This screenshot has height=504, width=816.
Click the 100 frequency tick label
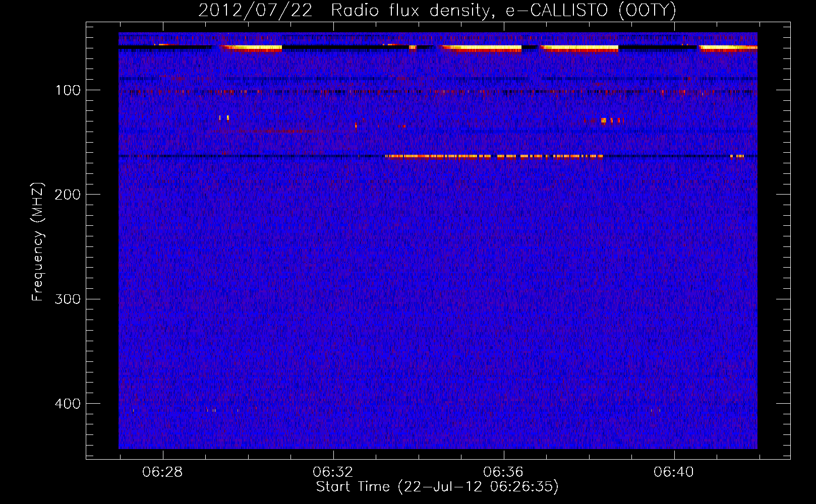[x=68, y=90]
